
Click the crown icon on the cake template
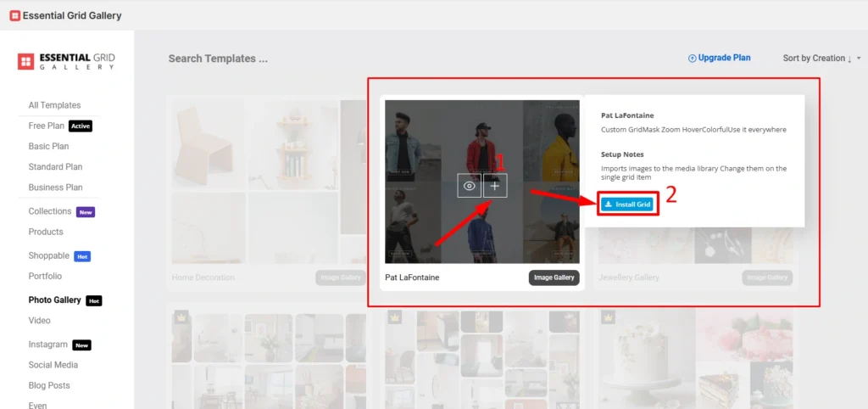click(x=608, y=317)
